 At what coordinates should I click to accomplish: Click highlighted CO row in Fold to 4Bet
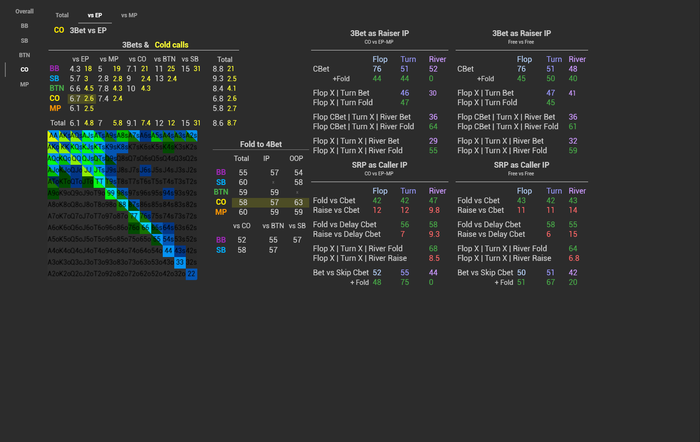click(x=270, y=202)
